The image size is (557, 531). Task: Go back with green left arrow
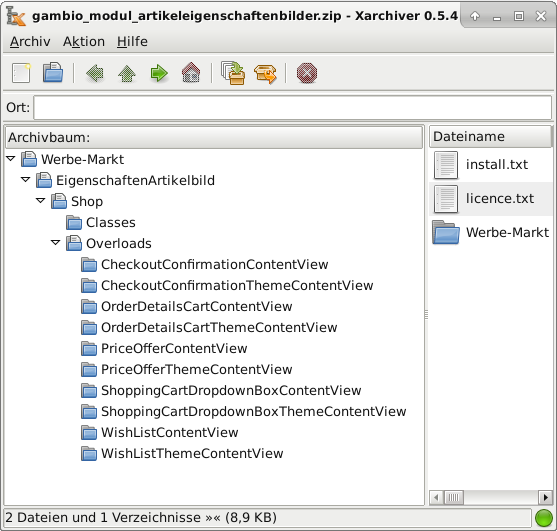pos(95,73)
